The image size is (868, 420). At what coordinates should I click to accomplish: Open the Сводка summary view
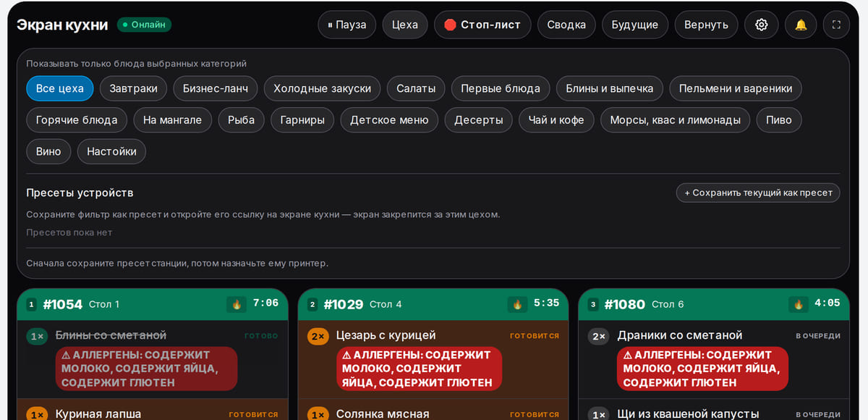point(566,25)
